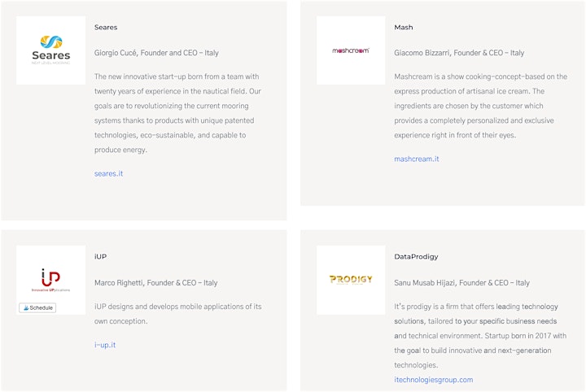
Task: Click the Mashcream logo image
Action: [351, 50]
